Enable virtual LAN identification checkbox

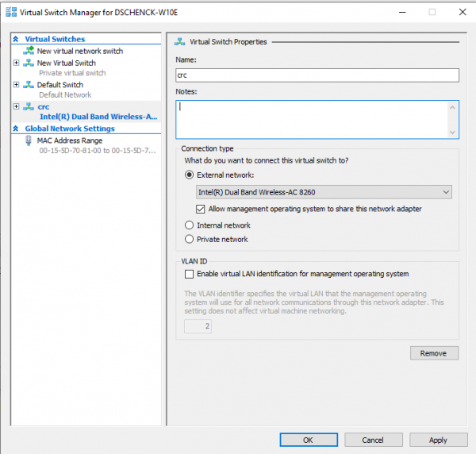point(189,274)
